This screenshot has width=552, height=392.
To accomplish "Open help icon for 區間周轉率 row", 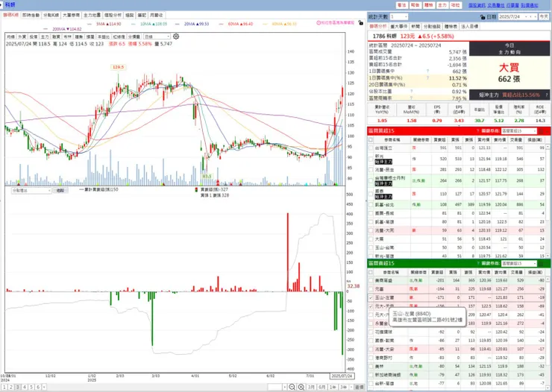I will coord(411,98).
